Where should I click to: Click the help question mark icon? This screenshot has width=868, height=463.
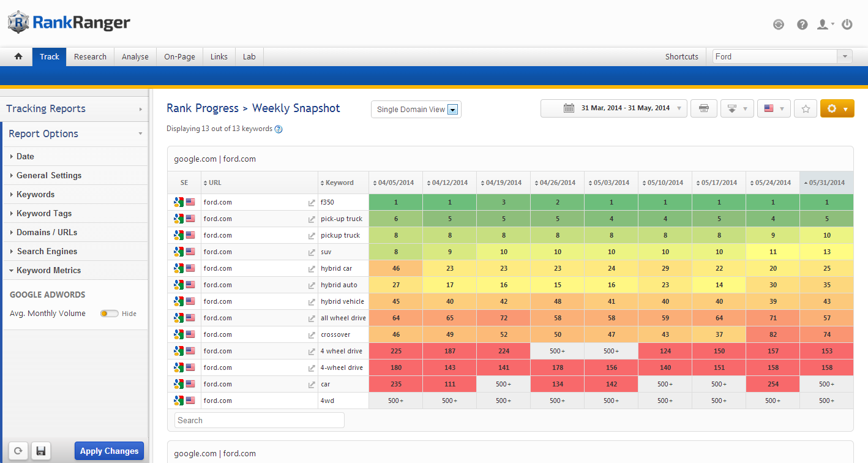coord(803,24)
